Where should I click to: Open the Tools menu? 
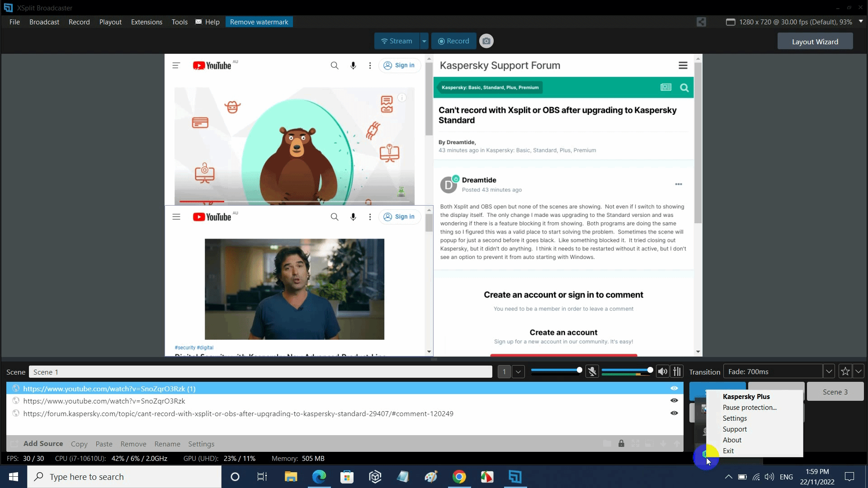pos(179,22)
